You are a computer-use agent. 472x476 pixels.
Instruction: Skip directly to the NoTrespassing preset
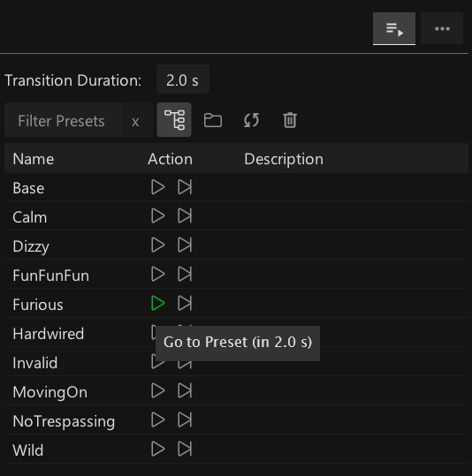tap(185, 419)
